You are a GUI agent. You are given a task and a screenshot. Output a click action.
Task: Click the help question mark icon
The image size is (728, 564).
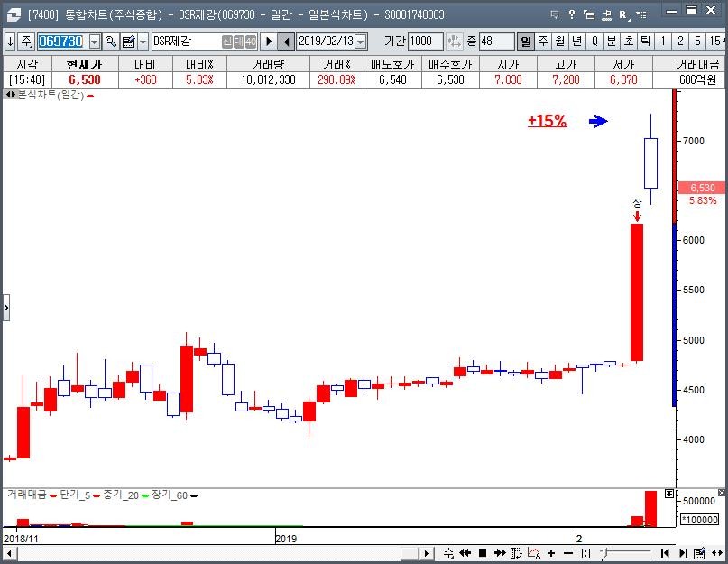click(x=571, y=14)
